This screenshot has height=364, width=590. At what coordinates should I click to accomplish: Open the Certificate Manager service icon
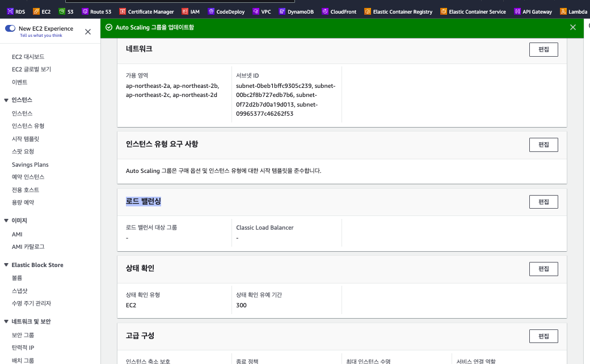tap(123, 12)
